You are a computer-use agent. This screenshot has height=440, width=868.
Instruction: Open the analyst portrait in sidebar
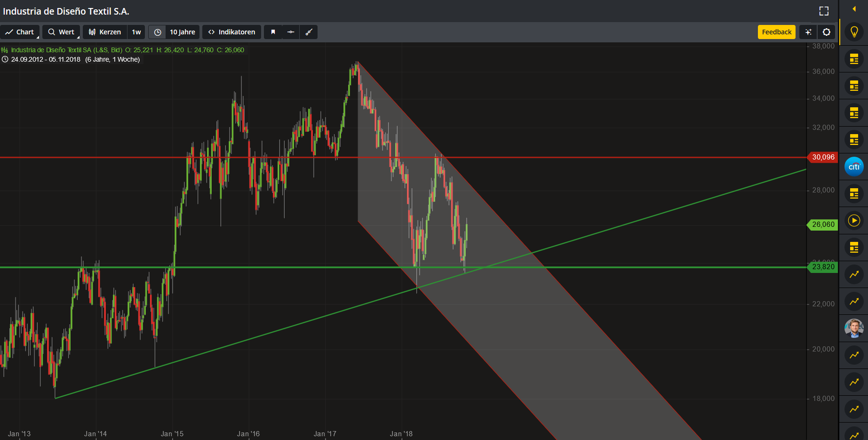pos(854,328)
